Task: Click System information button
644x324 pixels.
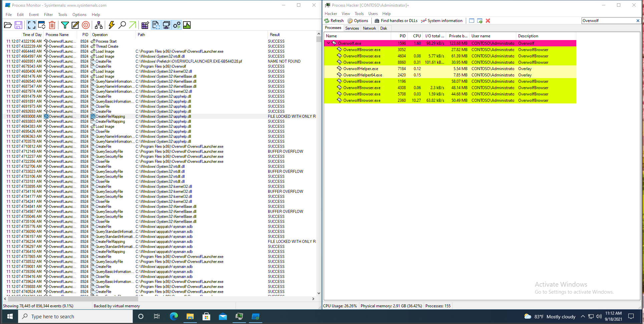Action: coord(442,21)
